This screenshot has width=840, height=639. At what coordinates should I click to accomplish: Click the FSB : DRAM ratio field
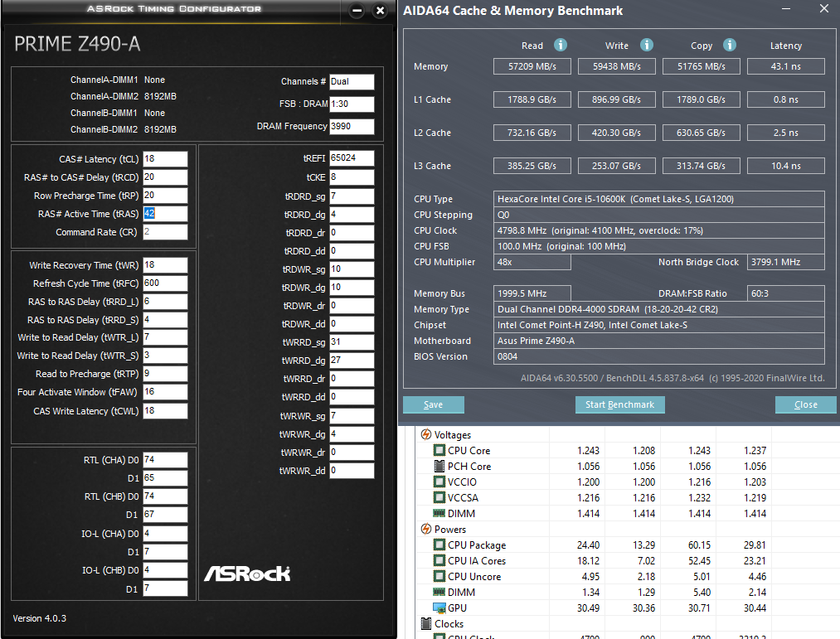coord(352,104)
